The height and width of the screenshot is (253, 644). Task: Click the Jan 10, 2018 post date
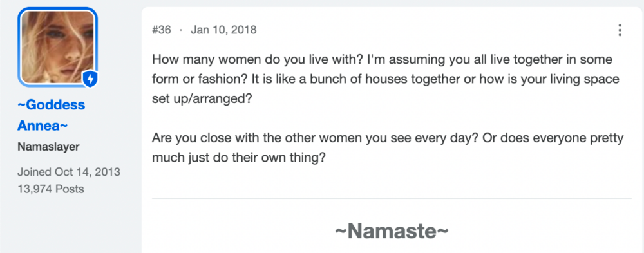[x=223, y=30]
